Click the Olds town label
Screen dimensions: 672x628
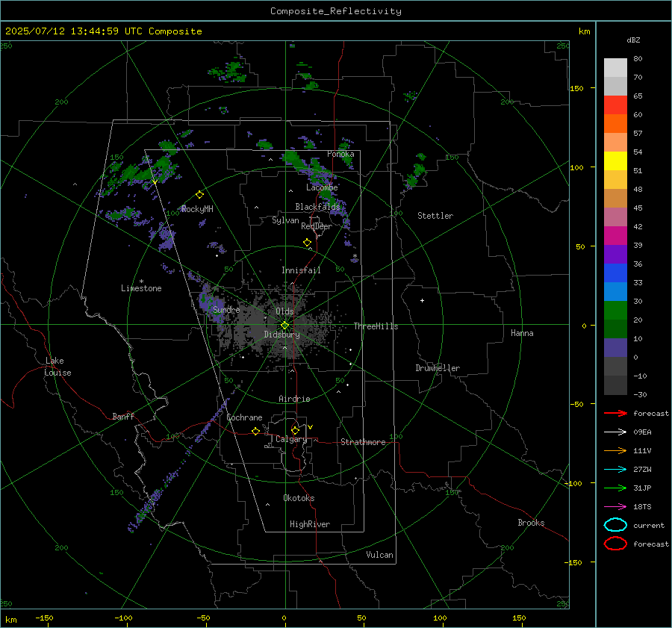(284, 311)
